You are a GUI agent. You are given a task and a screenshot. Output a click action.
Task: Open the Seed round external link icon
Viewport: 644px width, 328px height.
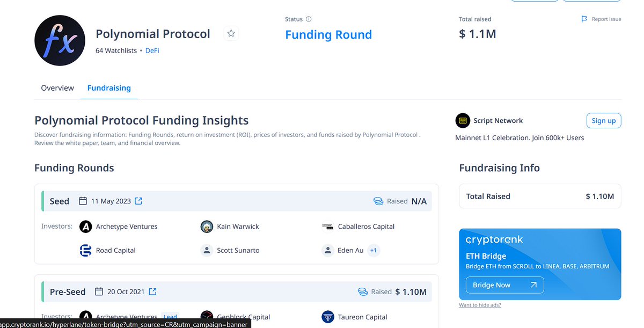(x=138, y=201)
